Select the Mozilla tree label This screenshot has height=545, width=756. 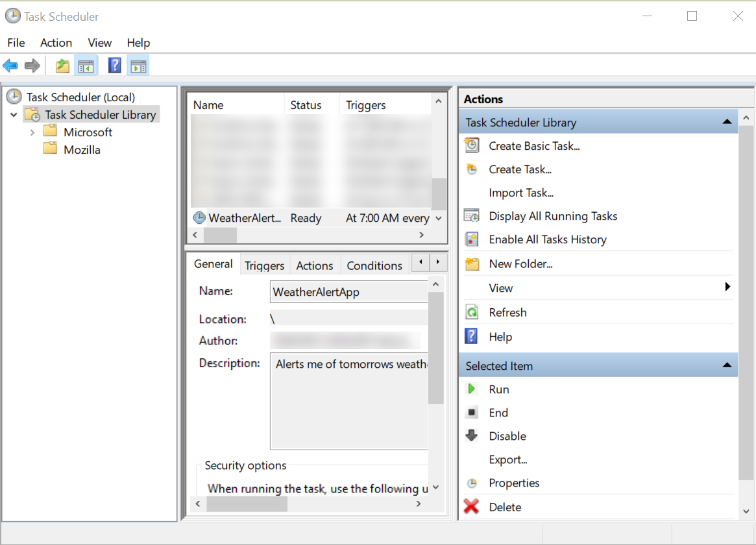82,150
